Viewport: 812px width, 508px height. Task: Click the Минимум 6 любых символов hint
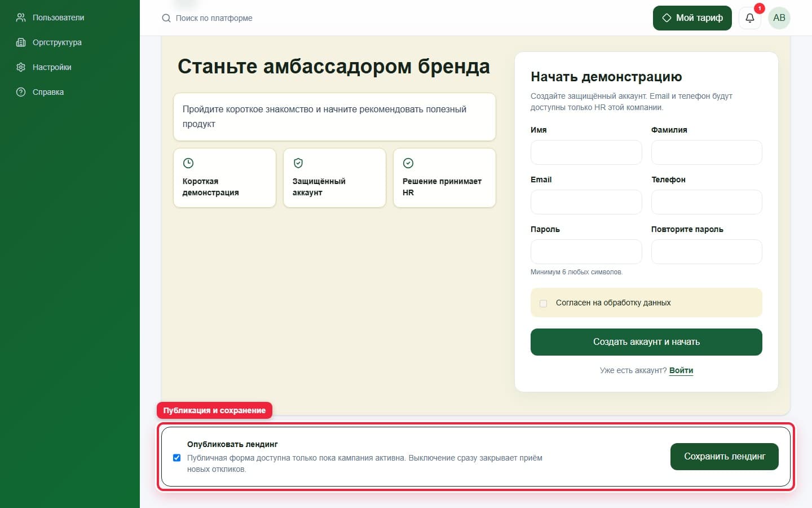coord(576,272)
